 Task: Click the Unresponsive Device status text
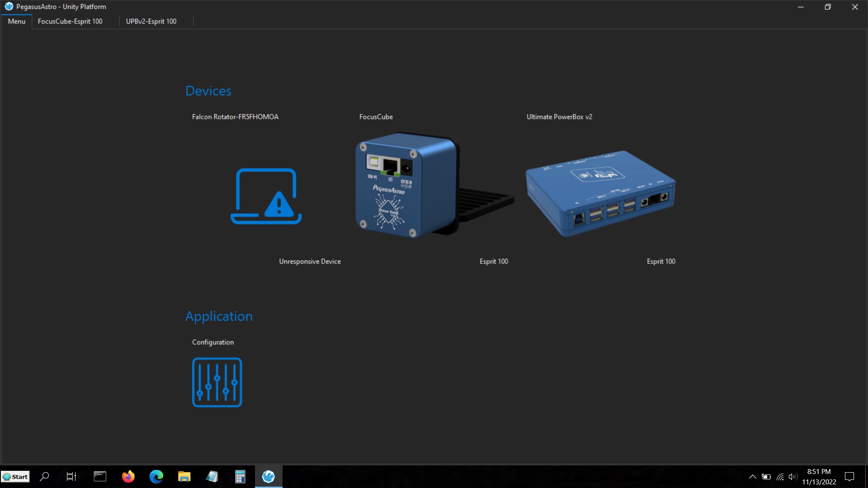click(310, 261)
